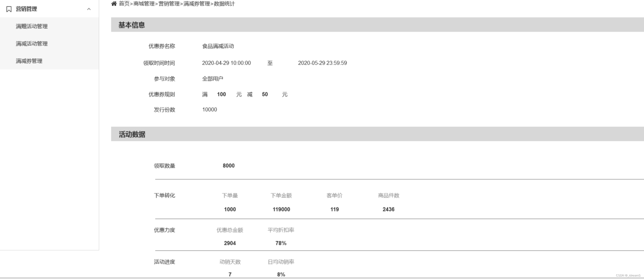Click the bookmark icon beside 营销管理
The width and height of the screenshot is (644, 279).
9,9
